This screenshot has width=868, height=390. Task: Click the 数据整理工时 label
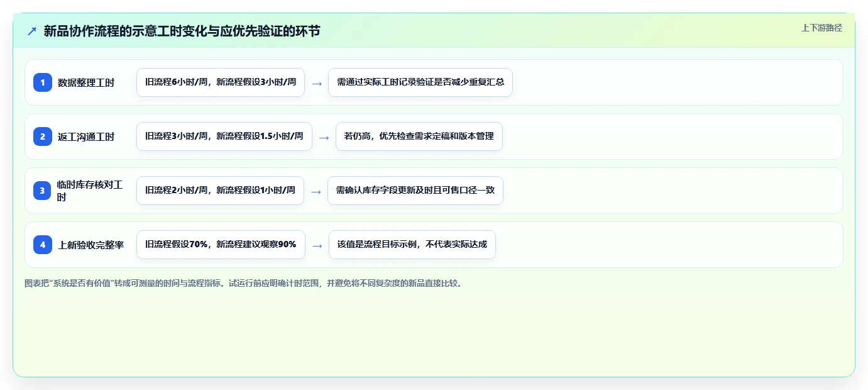pyautogui.click(x=86, y=82)
